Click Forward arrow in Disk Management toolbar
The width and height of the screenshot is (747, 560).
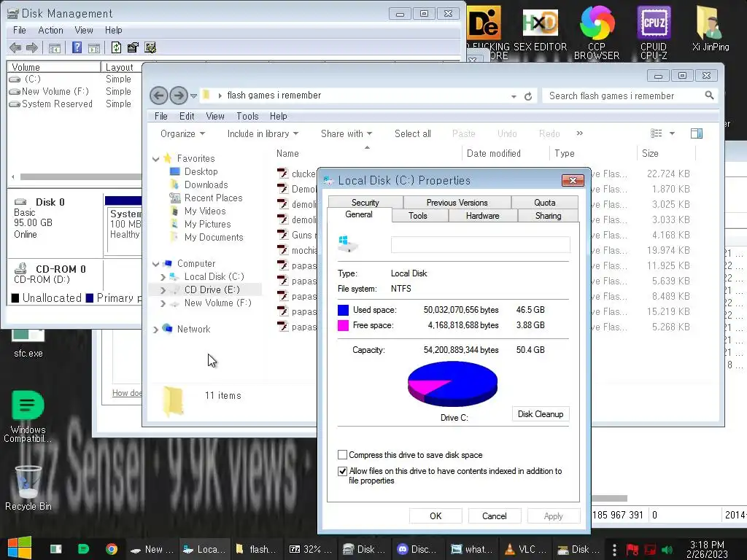click(x=32, y=47)
